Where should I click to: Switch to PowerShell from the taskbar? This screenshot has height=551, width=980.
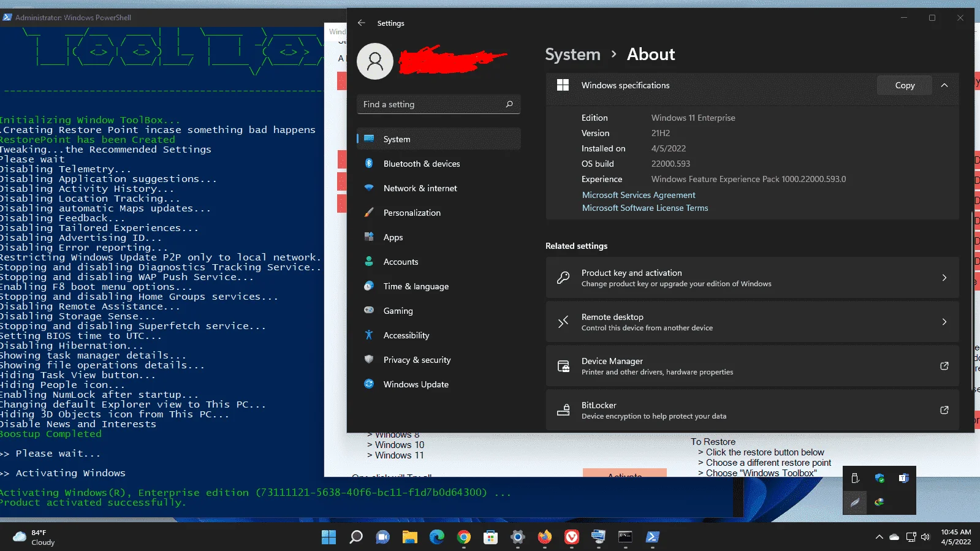(x=652, y=538)
